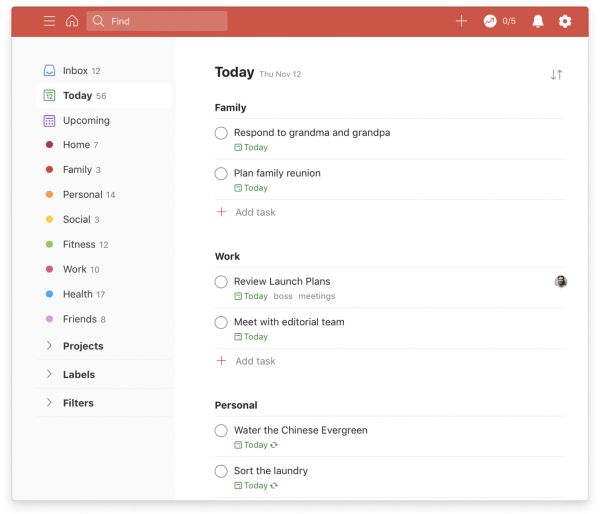Expand the Projects section
This screenshot has height=514, width=600.
pyautogui.click(x=50, y=346)
